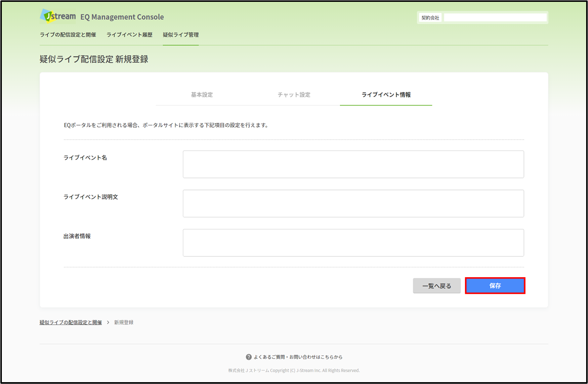Click the J-Stream copyright footer text
The image size is (588, 384).
coord(294,371)
